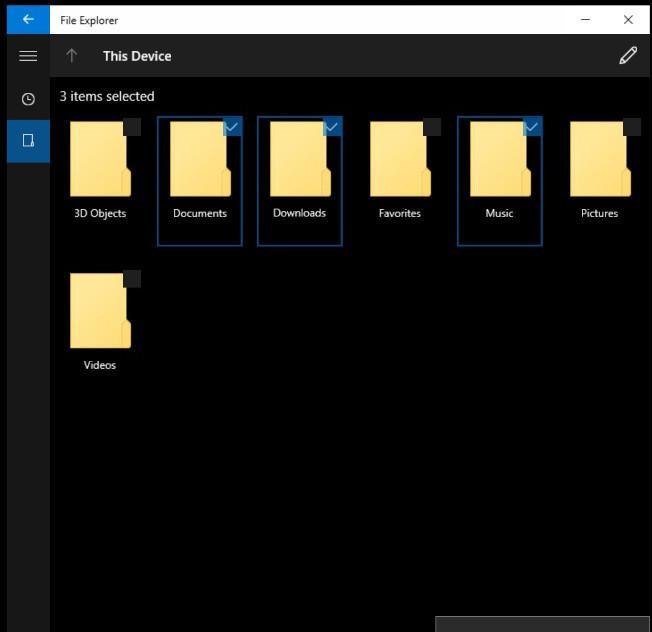Uncheck the Downloads selection box

tap(332, 127)
